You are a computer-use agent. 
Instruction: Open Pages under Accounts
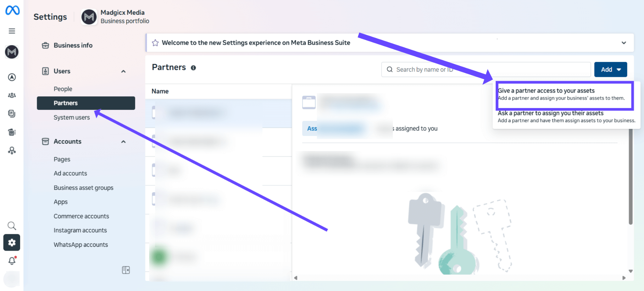click(62, 159)
